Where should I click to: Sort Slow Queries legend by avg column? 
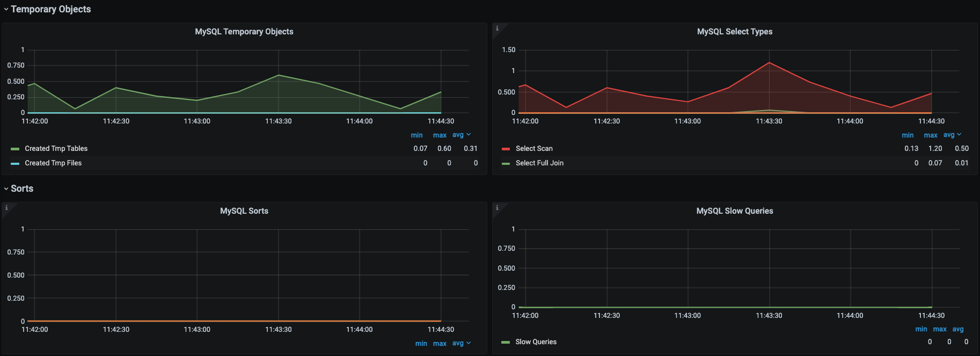coord(958,329)
